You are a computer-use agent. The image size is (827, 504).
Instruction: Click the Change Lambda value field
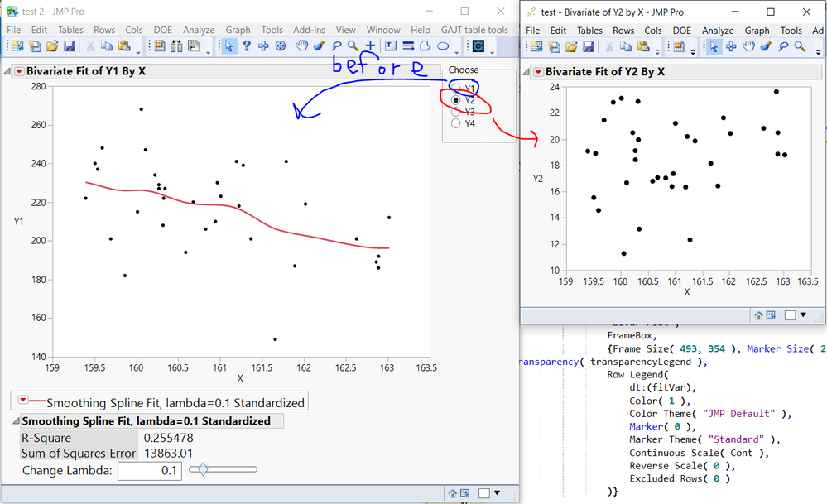click(150, 471)
